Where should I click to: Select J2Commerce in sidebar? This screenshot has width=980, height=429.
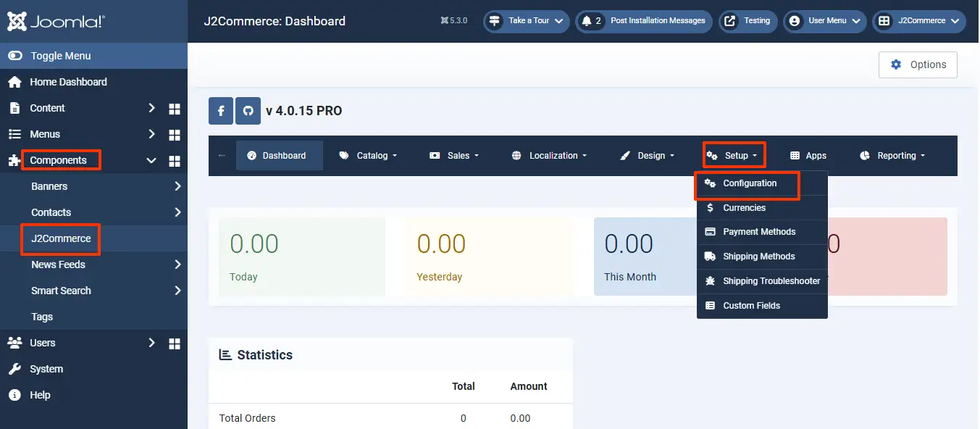pos(61,238)
